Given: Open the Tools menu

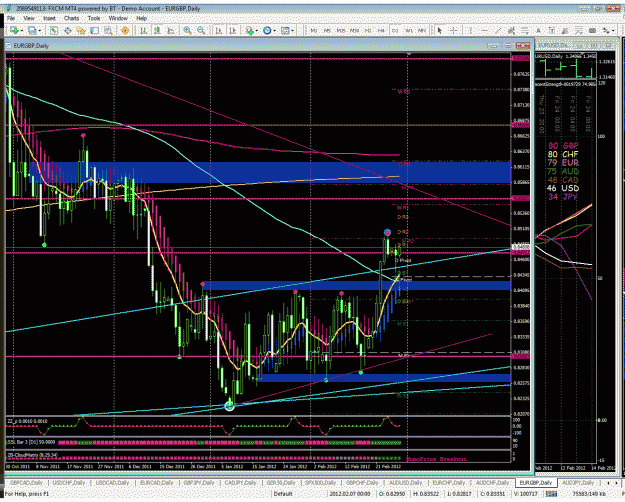Looking at the screenshot, I should (x=94, y=18).
